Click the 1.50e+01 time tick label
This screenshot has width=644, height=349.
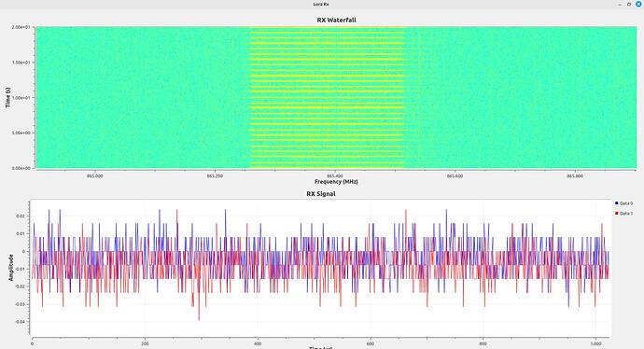21,63
